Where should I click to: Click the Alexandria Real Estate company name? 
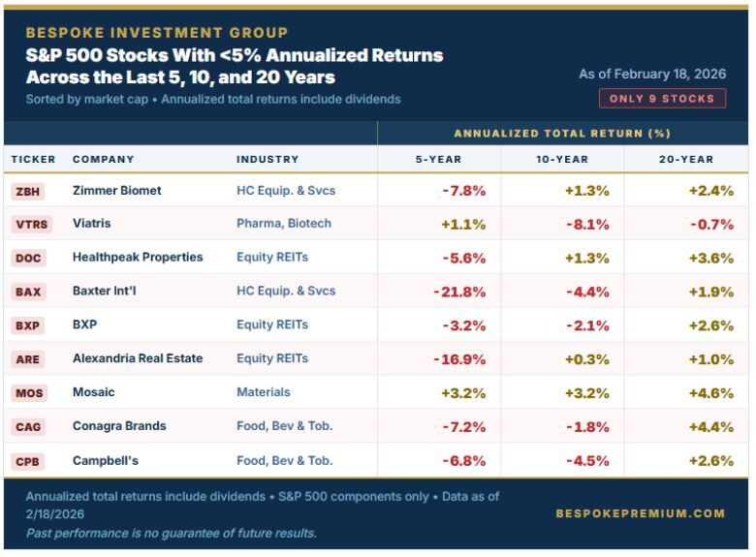138,358
